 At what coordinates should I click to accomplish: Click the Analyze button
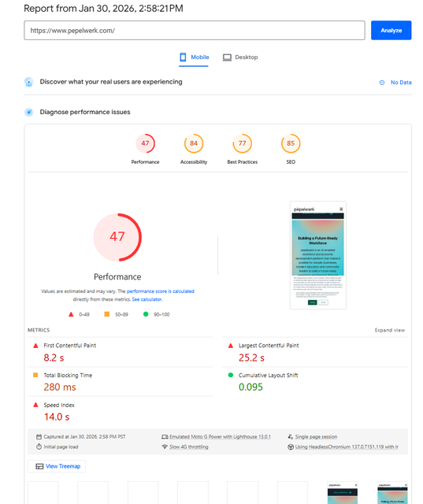pyautogui.click(x=391, y=31)
